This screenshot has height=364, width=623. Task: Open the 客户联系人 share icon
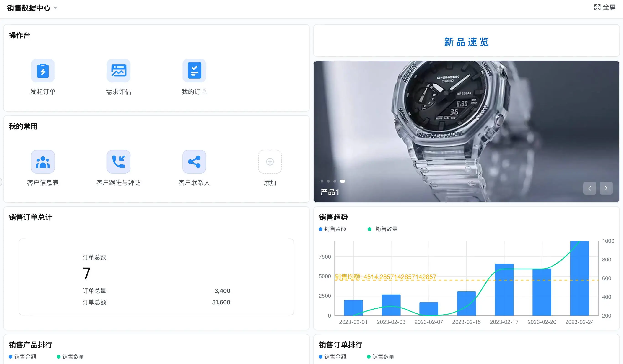coord(194,162)
